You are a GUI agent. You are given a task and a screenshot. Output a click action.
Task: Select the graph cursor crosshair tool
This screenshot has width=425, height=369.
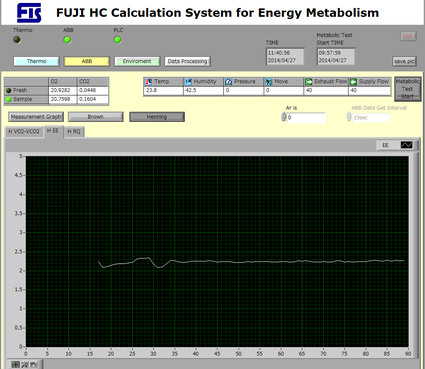click(15, 364)
